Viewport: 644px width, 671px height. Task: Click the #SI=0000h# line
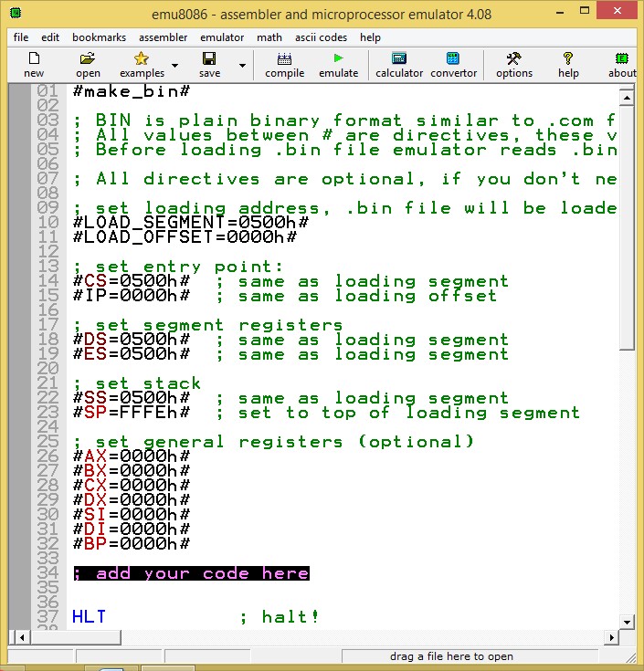click(131, 514)
